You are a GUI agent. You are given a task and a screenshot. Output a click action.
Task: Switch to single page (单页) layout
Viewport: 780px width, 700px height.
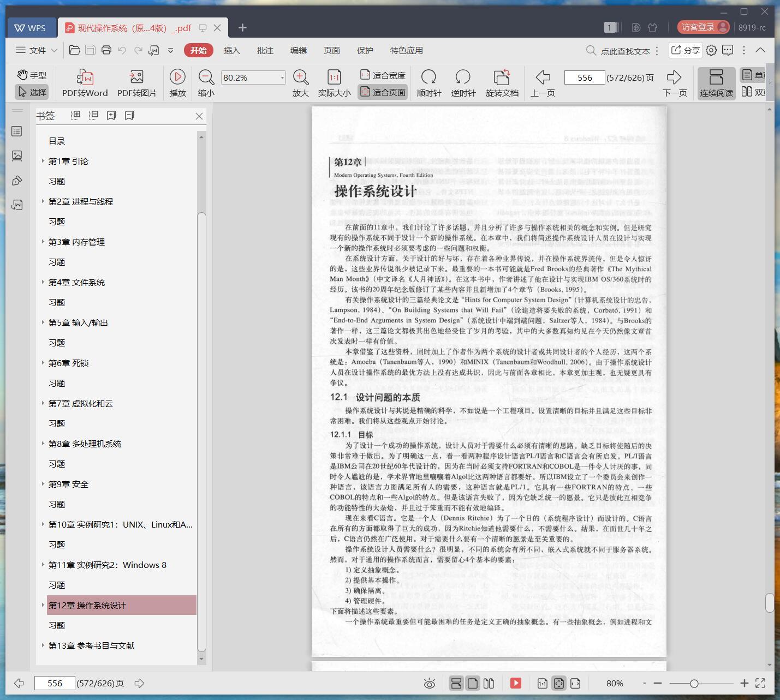tap(754, 75)
